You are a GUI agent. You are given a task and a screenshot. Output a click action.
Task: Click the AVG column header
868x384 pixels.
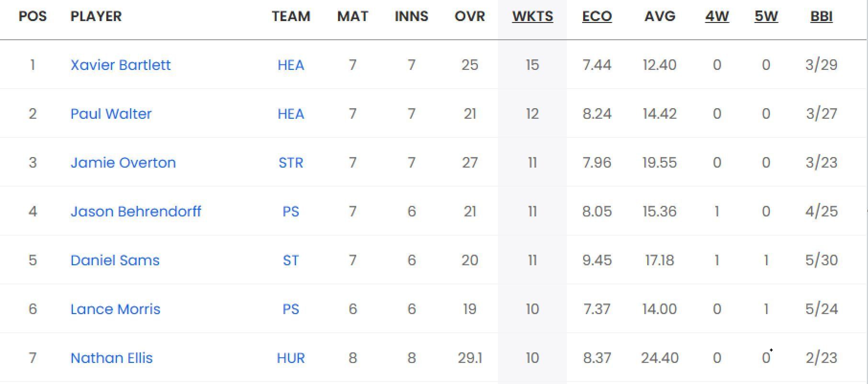pyautogui.click(x=659, y=16)
